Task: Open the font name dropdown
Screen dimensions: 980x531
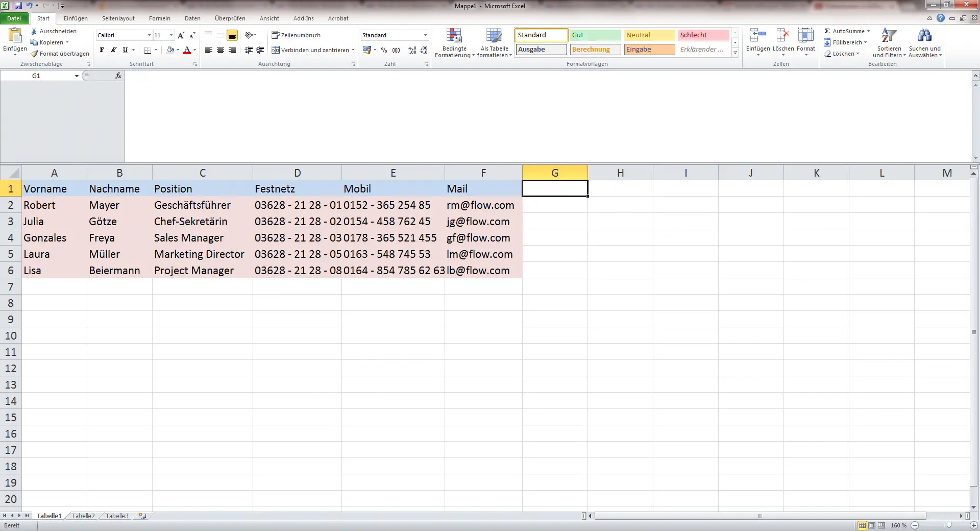Action: (x=148, y=35)
